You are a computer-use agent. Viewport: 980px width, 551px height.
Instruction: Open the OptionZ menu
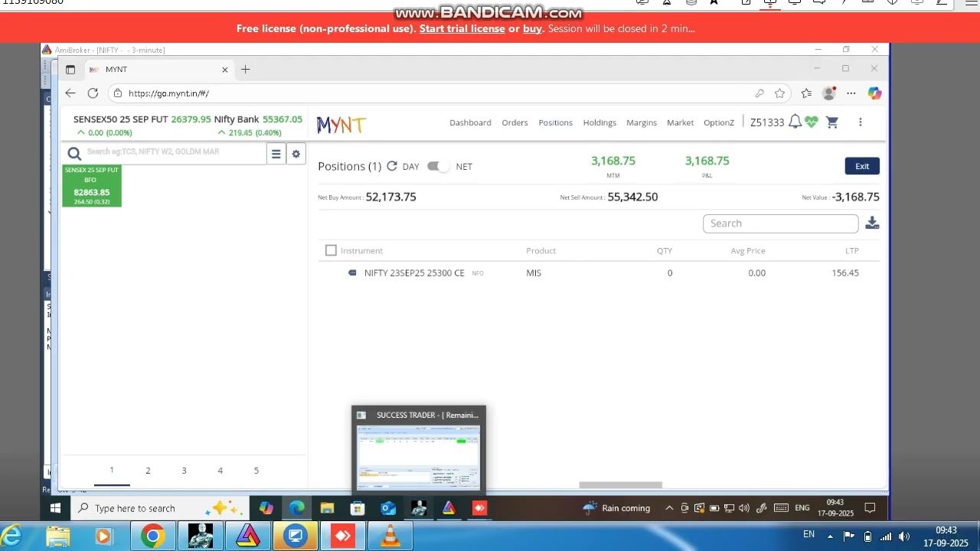coord(718,122)
